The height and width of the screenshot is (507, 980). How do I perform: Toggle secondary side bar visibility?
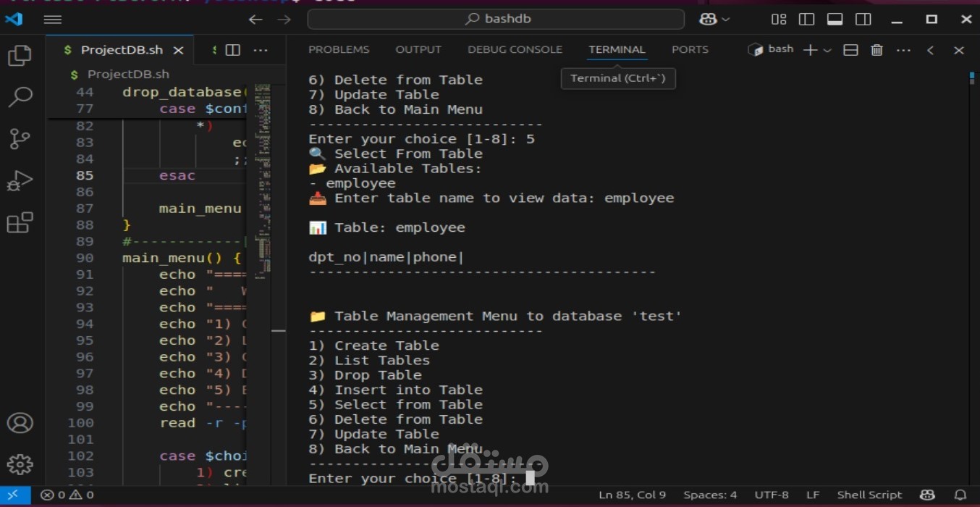863,20
